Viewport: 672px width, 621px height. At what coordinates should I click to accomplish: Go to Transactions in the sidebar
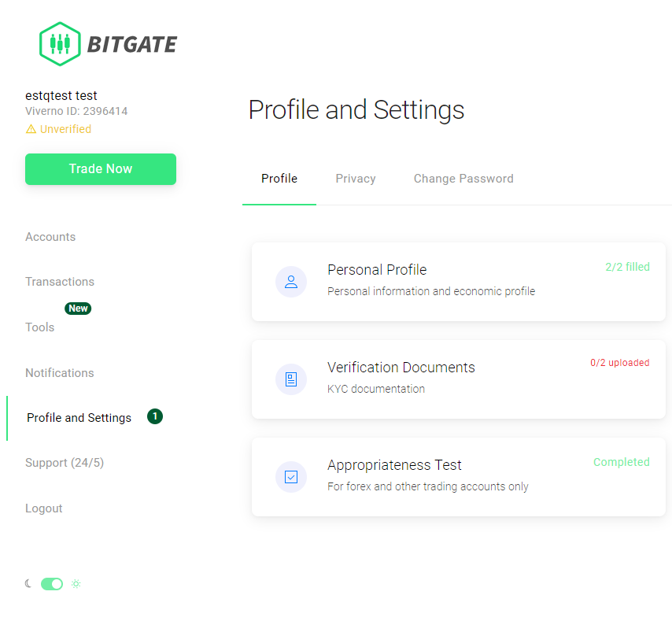[x=60, y=282]
